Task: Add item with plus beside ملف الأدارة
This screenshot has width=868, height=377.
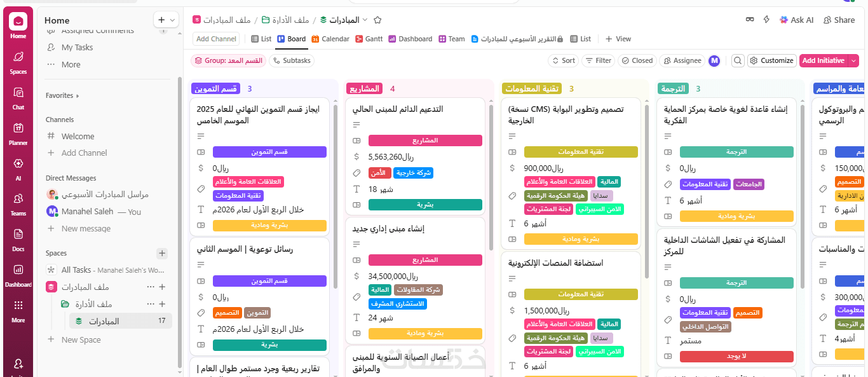Action: (x=162, y=304)
